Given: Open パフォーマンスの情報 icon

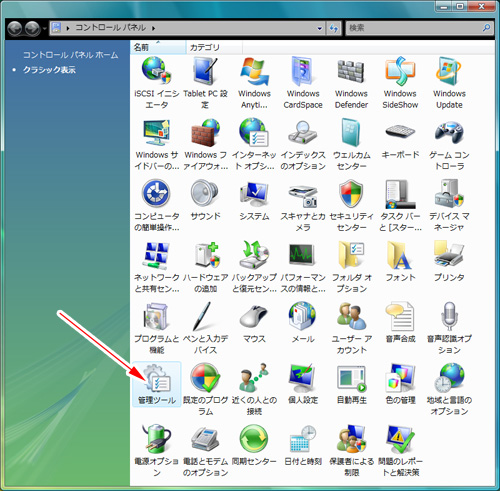Looking at the screenshot, I should coord(302,255).
